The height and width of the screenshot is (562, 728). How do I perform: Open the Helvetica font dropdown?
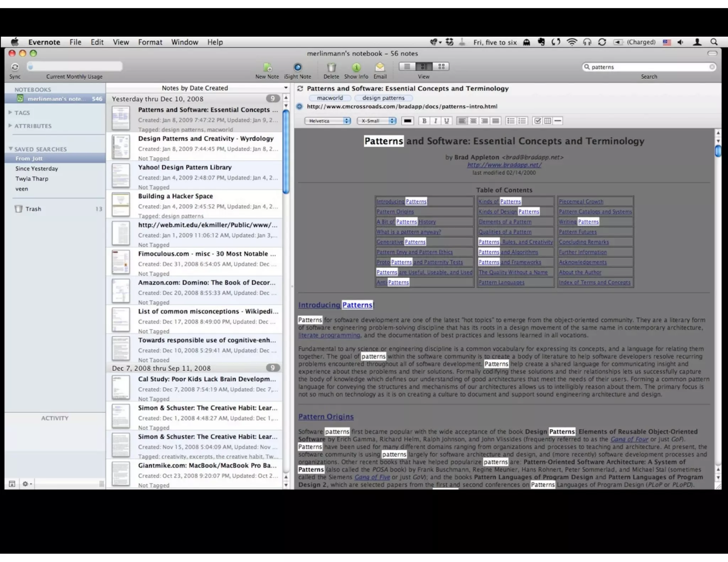point(327,121)
